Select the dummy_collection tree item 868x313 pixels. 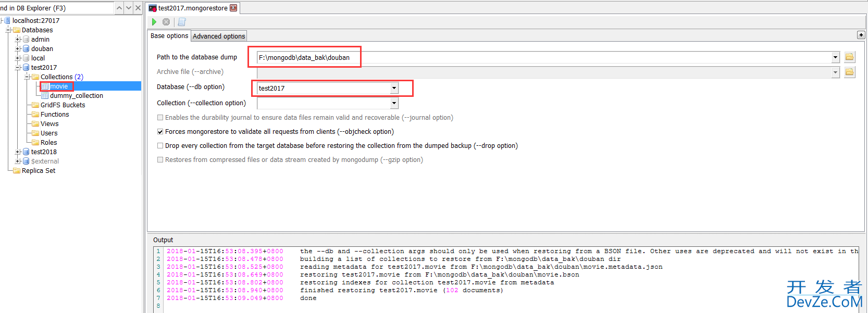(x=77, y=96)
